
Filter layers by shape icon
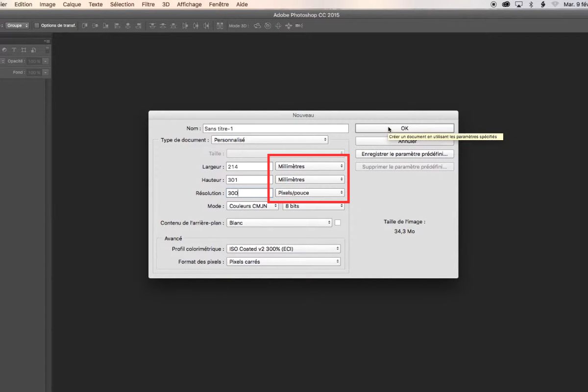pos(24,50)
